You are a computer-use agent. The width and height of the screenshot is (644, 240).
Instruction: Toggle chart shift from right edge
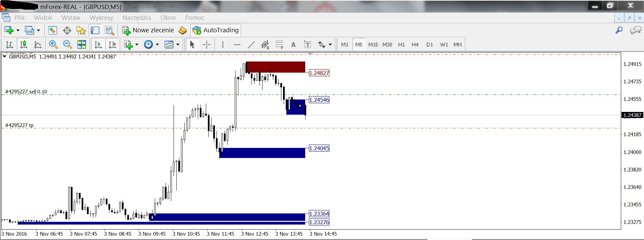112,44
